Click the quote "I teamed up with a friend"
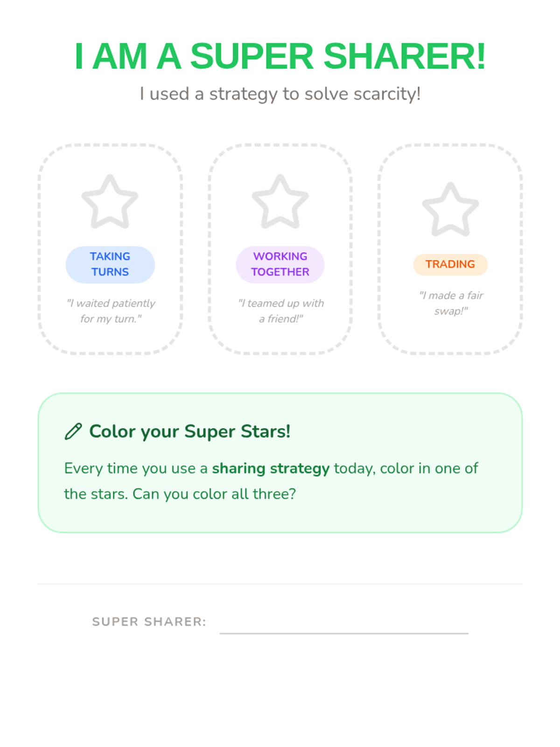560x747 pixels. pyautogui.click(x=280, y=311)
